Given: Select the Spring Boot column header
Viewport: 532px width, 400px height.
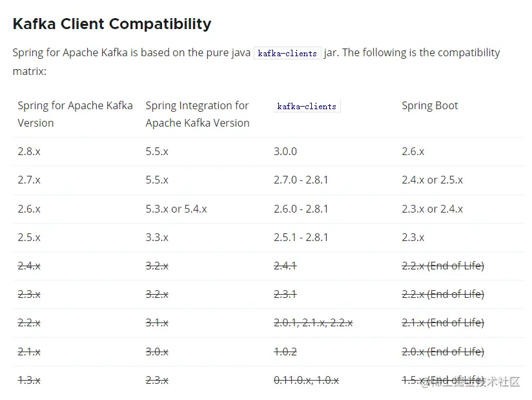Looking at the screenshot, I should (429, 106).
